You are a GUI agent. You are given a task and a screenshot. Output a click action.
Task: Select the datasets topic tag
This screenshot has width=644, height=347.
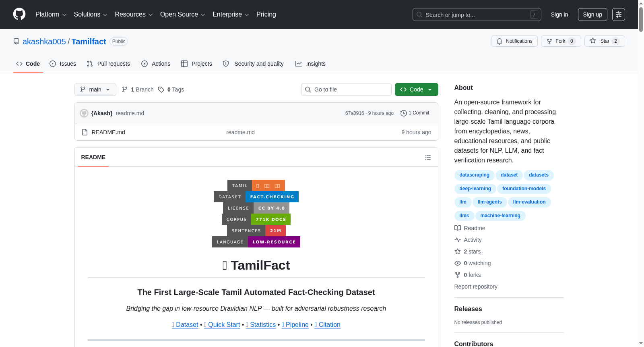pos(539,175)
